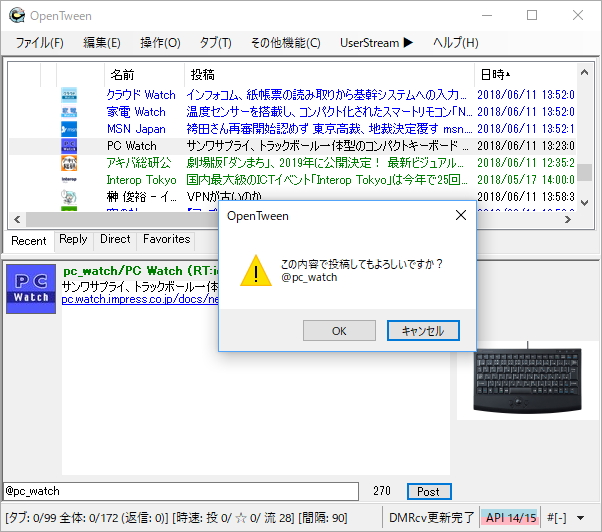Cancel posting with キャンセル button
Viewport: 602px width, 532px height.
coord(423,331)
